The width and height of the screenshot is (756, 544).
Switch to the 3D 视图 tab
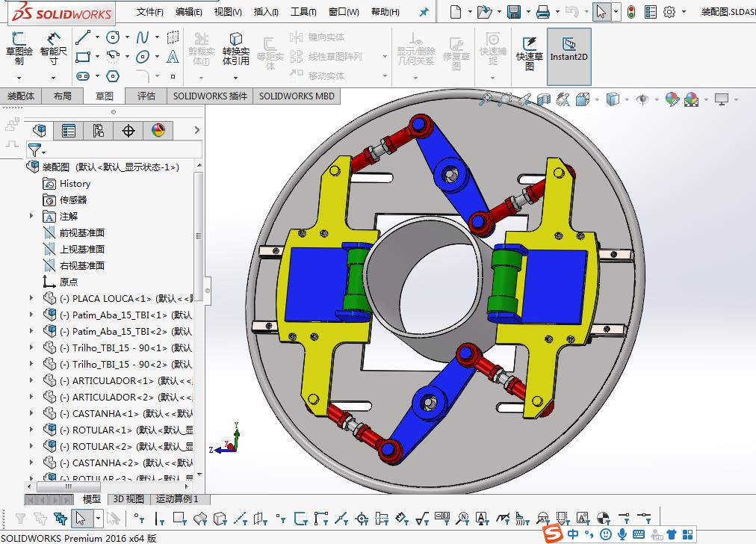[x=128, y=499]
